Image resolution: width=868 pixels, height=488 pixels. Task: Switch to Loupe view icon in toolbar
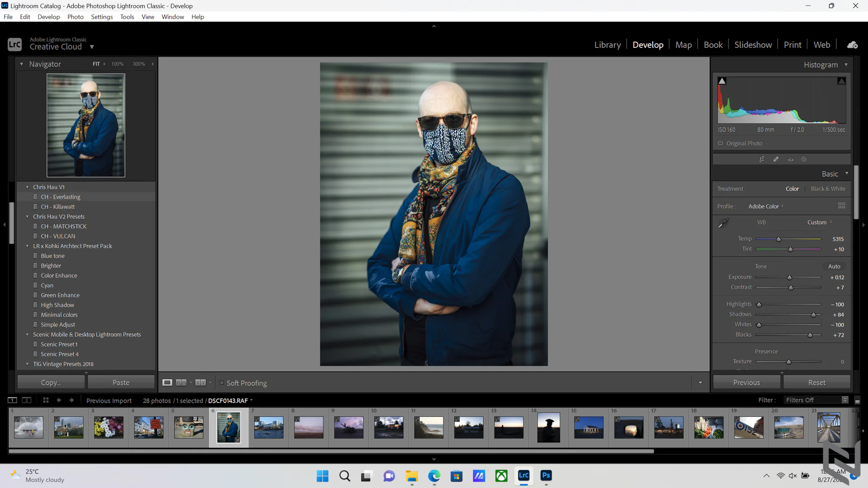coord(167,383)
